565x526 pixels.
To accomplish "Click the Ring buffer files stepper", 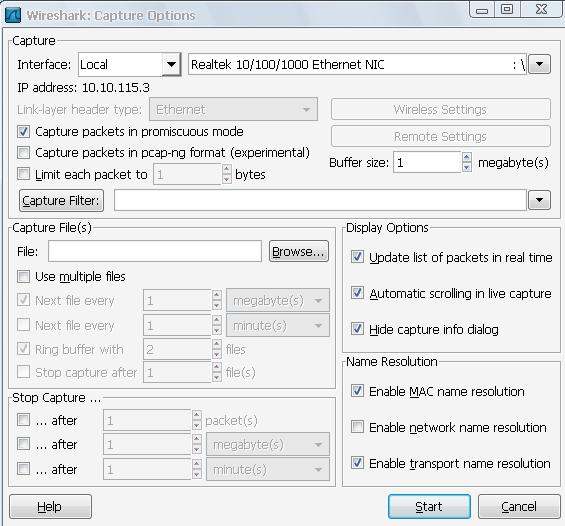I will click(x=217, y=349).
